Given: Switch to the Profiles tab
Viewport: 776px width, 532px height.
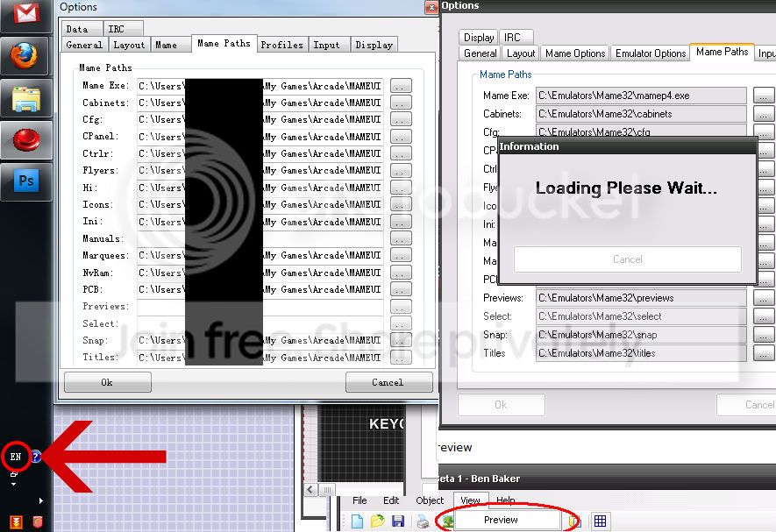Looking at the screenshot, I should (x=281, y=45).
